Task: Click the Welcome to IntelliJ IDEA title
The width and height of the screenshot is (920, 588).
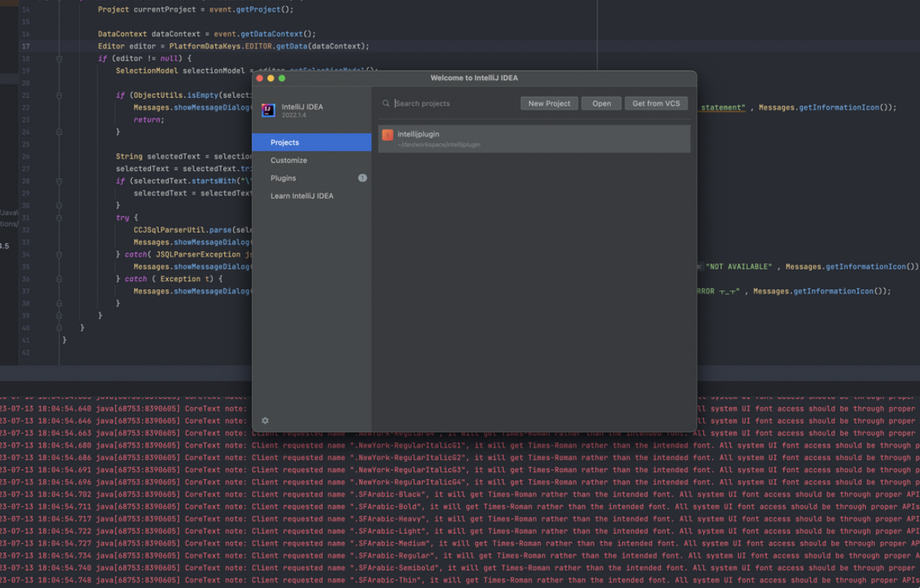Action: [474, 77]
